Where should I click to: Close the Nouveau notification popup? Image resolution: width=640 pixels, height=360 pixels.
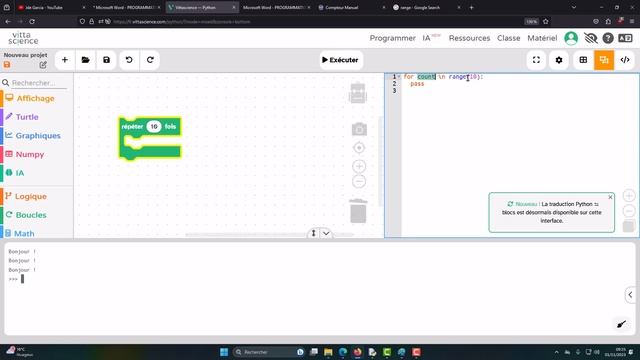(x=610, y=197)
